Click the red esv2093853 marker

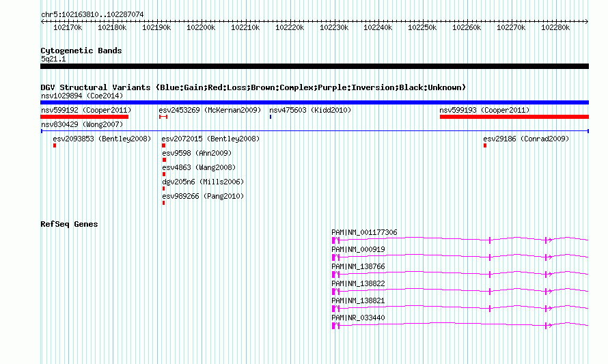pyautogui.click(x=55, y=145)
